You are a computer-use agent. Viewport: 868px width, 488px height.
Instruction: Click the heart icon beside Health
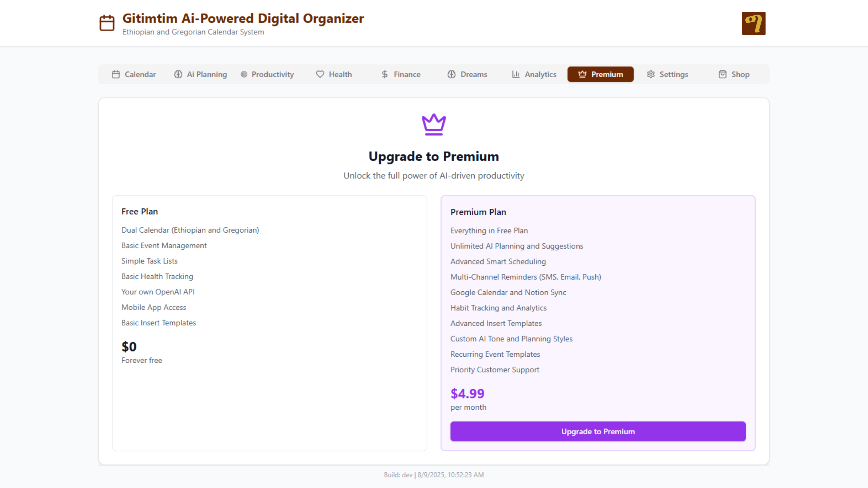click(x=320, y=74)
